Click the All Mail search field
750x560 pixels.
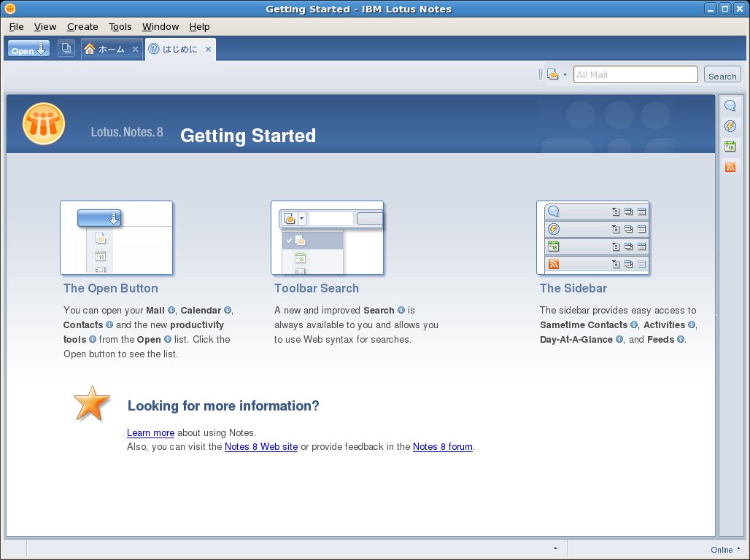point(635,74)
